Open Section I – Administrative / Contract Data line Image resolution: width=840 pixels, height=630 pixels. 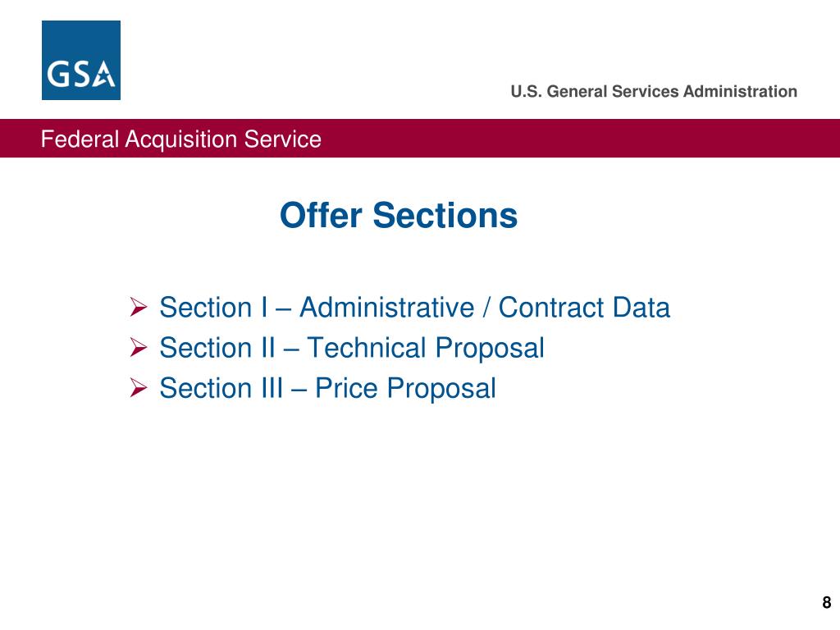(414, 308)
